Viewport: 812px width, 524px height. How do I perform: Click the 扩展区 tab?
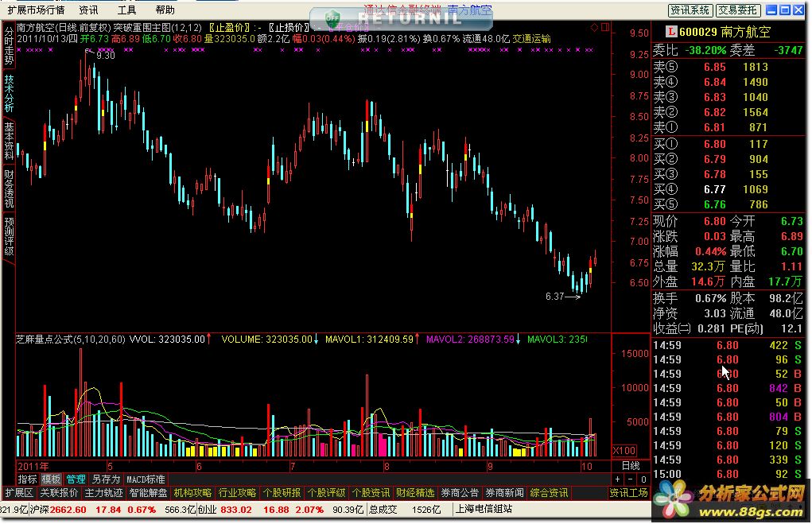tap(18, 493)
